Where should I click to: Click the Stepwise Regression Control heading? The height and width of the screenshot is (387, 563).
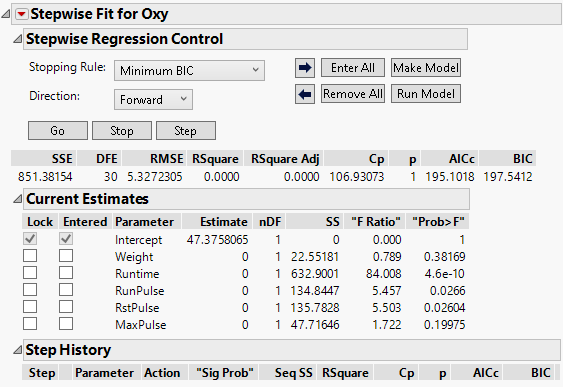124,39
